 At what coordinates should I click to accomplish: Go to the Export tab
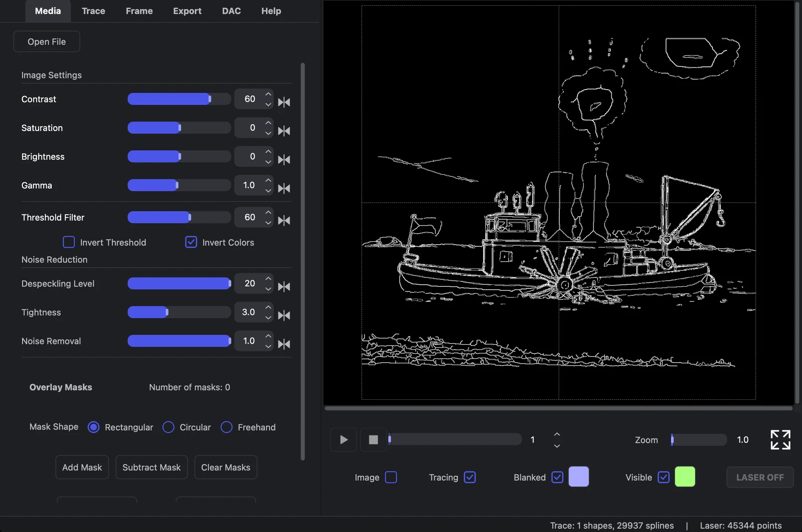(x=187, y=11)
